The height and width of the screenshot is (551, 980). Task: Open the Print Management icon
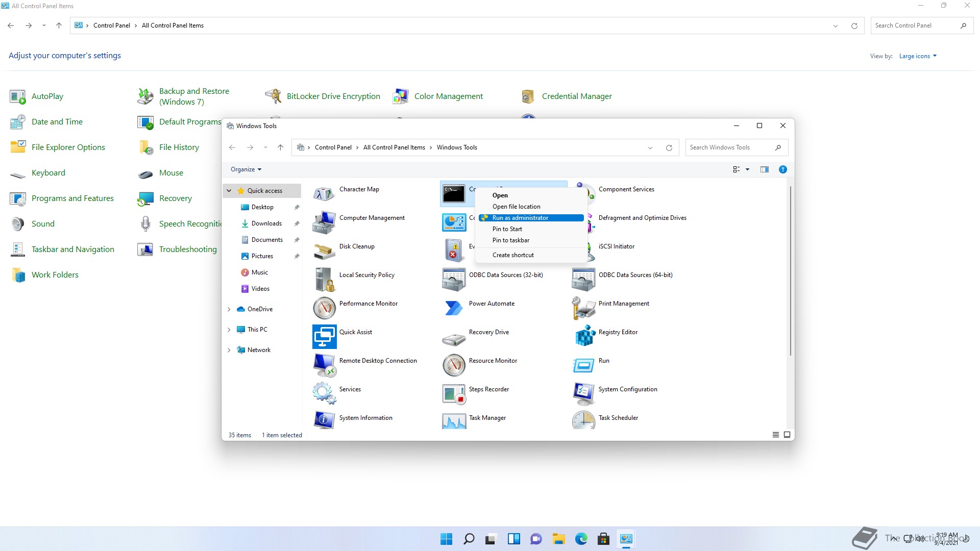click(583, 308)
